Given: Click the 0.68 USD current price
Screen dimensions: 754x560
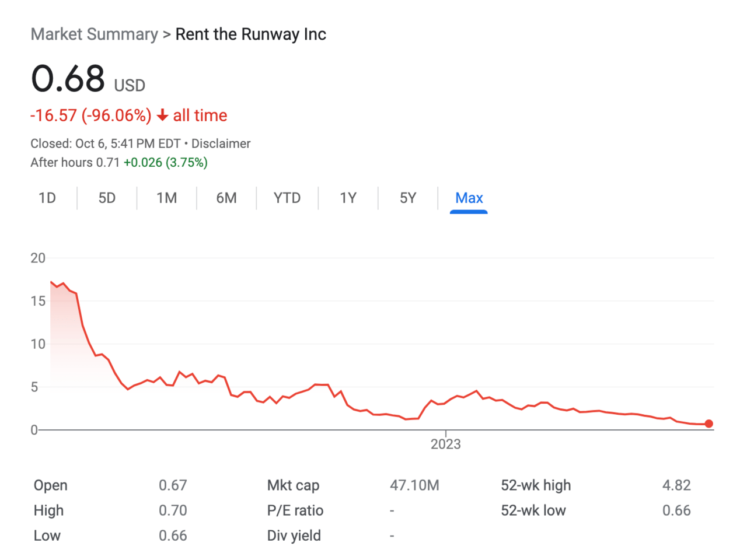Looking at the screenshot, I should (x=68, y=79).
